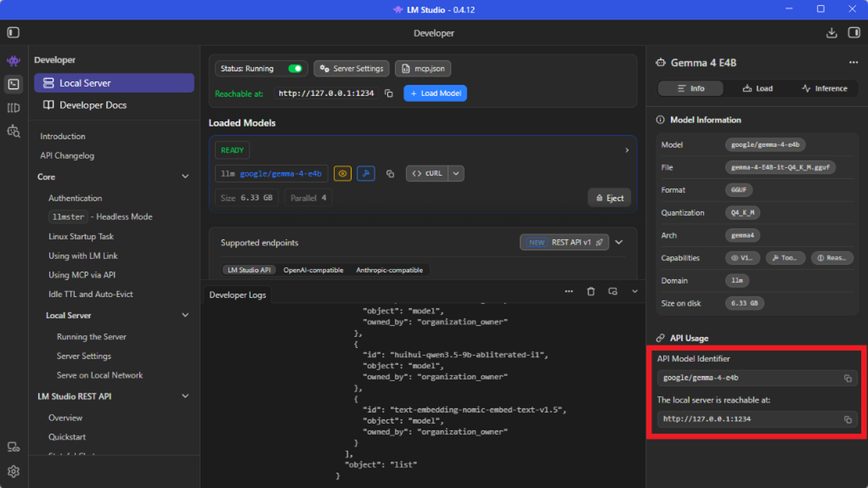This screenshot has height=488, width=868.
Task: Open the Developer terminal icon in sidebar
Action: 14,84
